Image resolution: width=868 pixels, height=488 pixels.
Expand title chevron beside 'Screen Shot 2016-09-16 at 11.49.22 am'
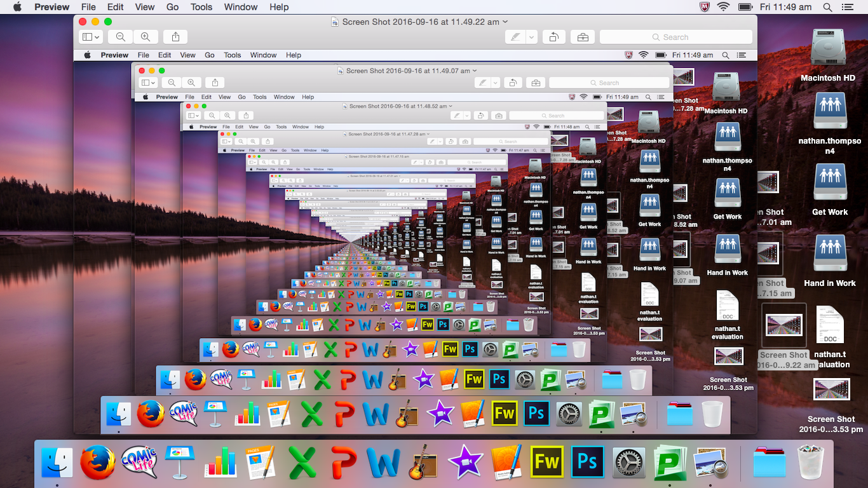505,22
